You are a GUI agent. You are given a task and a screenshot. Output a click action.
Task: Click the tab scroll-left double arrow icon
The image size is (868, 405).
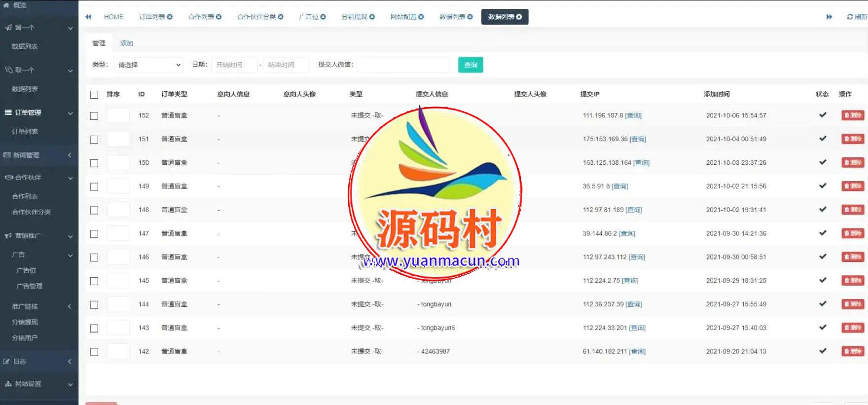point(88,17)
